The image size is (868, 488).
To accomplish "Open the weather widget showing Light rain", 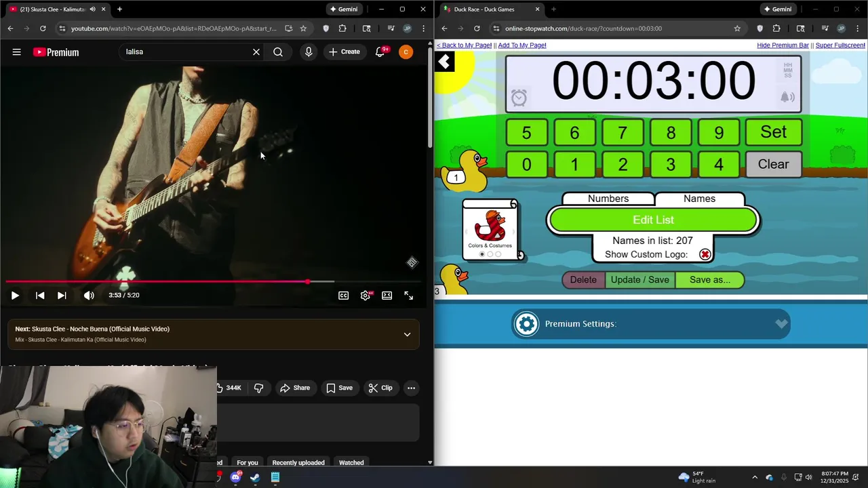I will [x=697, y=477].
